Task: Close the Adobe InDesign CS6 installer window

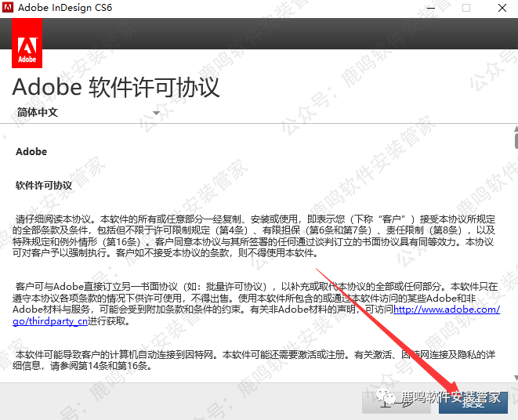Action: (x=502, y=9)
